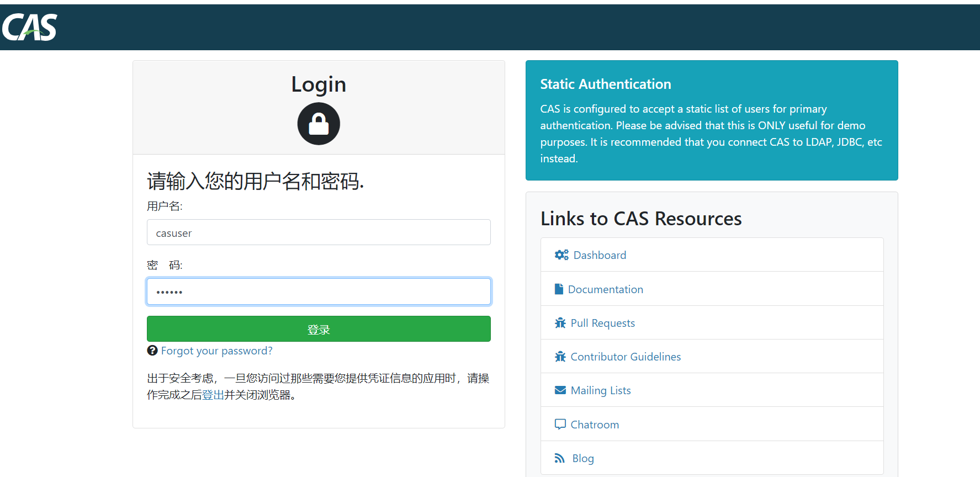
Task: Click the Static Authentication heading
Action: pos(606,84)
